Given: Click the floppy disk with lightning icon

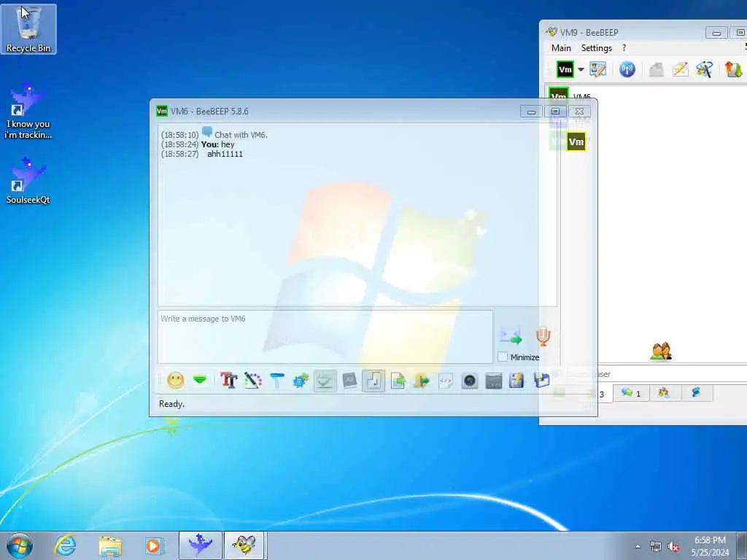Looking at the screenshot, I should [517, 381].
